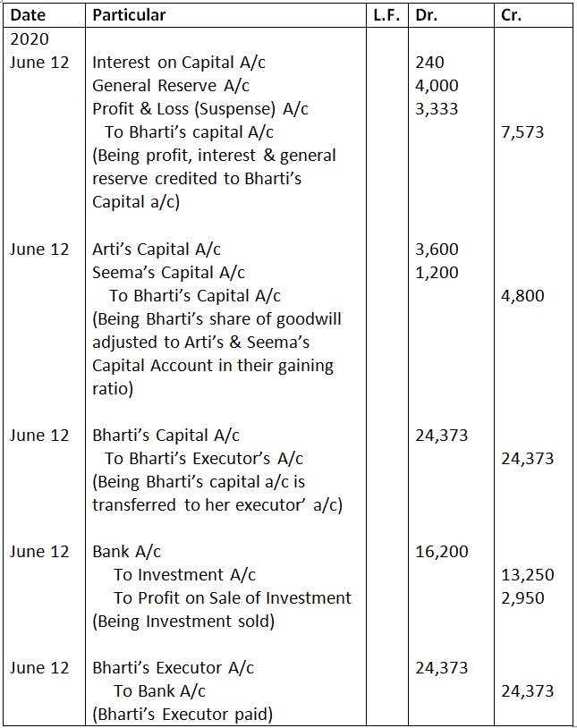Select To Bharti's Executor's A/c line
This screenshot has width=577, height=728.
click(203, 459)
